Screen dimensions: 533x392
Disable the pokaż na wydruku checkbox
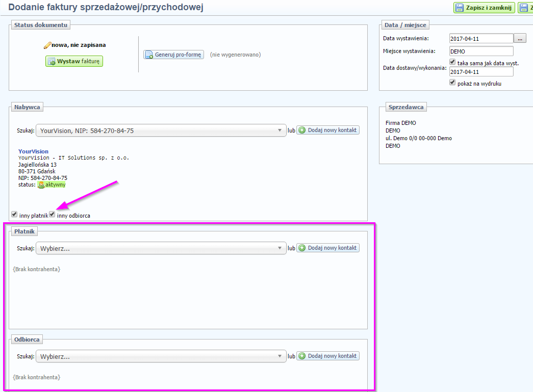coord(452,82)
